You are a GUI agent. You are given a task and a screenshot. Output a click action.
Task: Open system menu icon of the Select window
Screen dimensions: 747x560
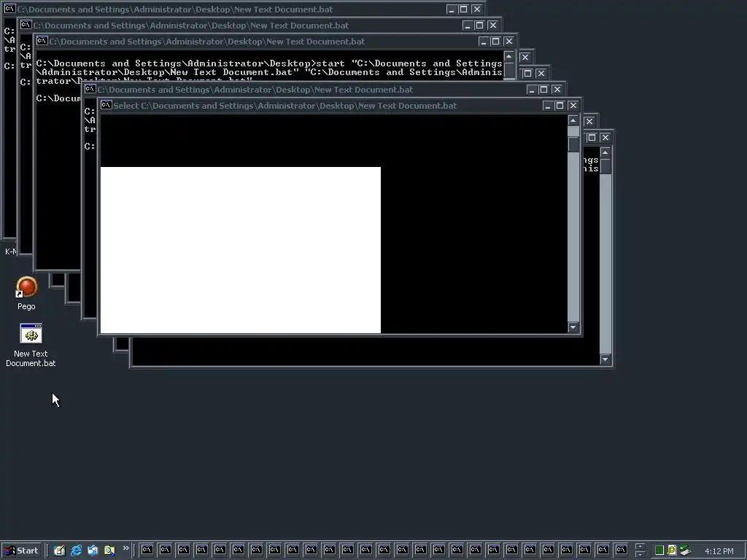click(107, 105)
